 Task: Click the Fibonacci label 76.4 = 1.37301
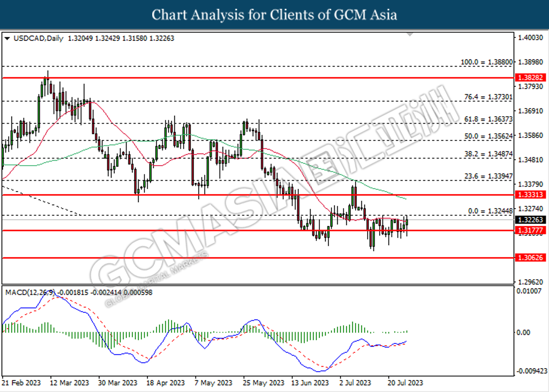click(488, 97)
